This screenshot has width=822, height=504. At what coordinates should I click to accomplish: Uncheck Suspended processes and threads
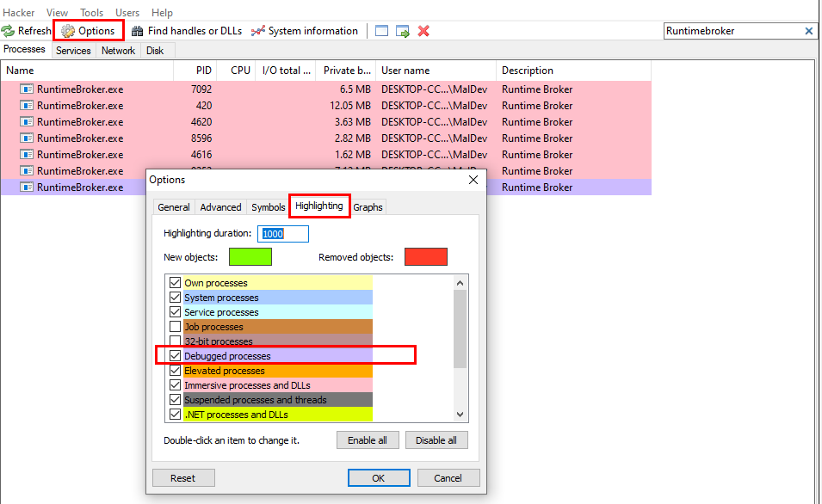(175, 400)
